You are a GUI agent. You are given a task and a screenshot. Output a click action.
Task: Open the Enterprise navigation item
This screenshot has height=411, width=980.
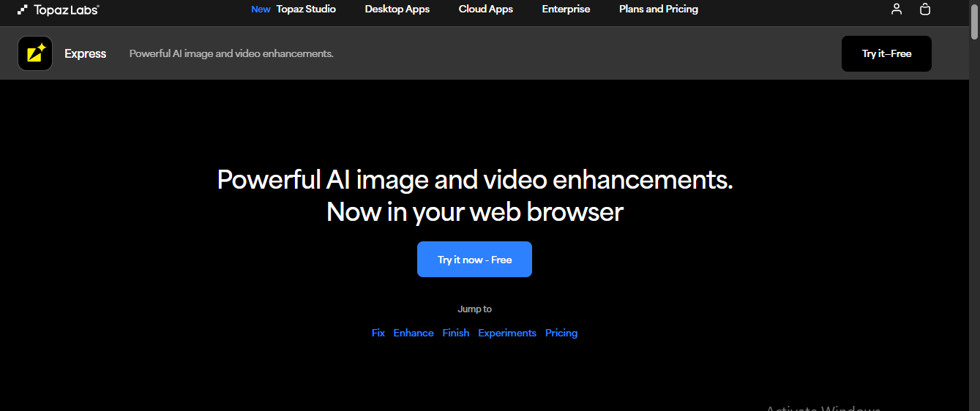click(x=566, y=10)
